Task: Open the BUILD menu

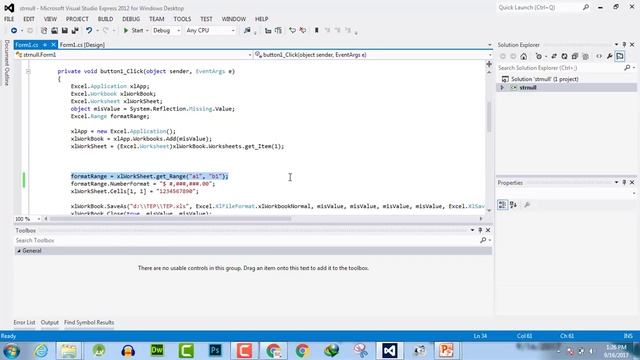Action: pos(105,19)
